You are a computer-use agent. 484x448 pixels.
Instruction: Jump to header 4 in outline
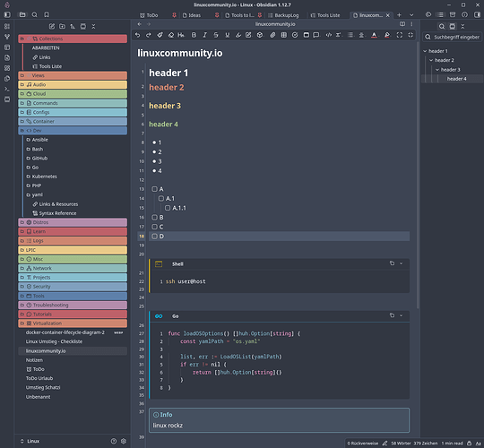coord(456,79)
